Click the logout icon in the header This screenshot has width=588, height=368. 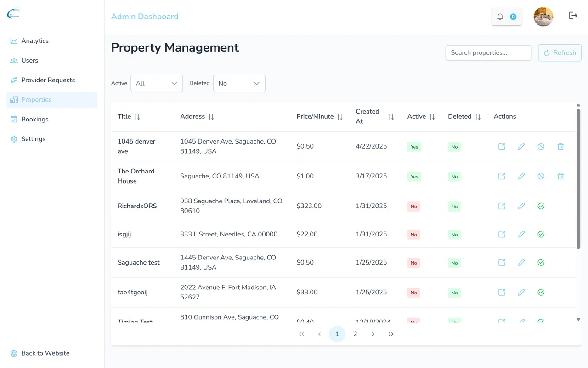[x=573, y=15]
